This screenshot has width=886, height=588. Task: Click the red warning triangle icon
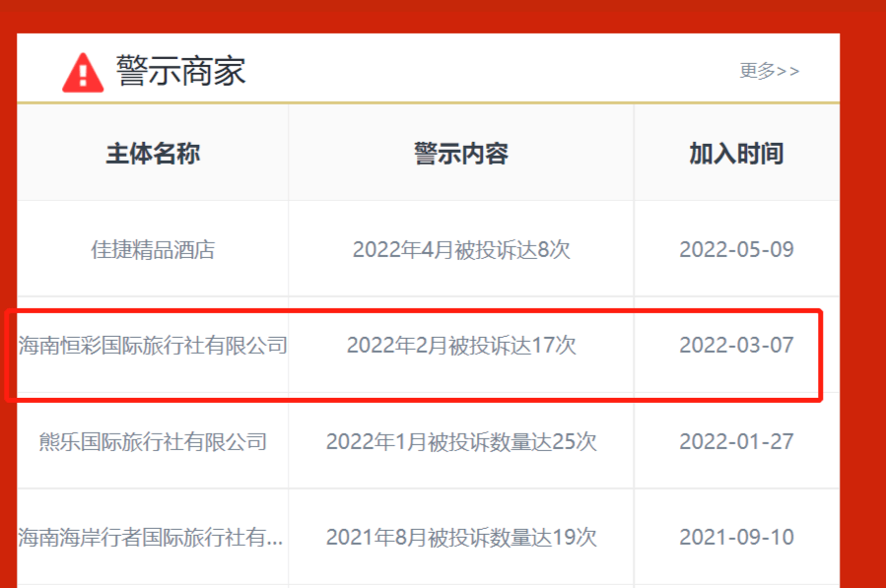(83, 72)
